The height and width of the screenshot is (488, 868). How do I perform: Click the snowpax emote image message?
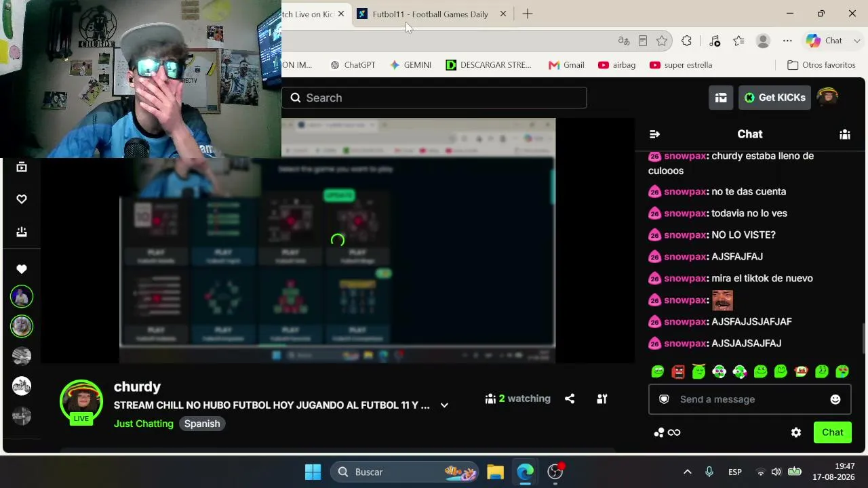pos(722,300)
